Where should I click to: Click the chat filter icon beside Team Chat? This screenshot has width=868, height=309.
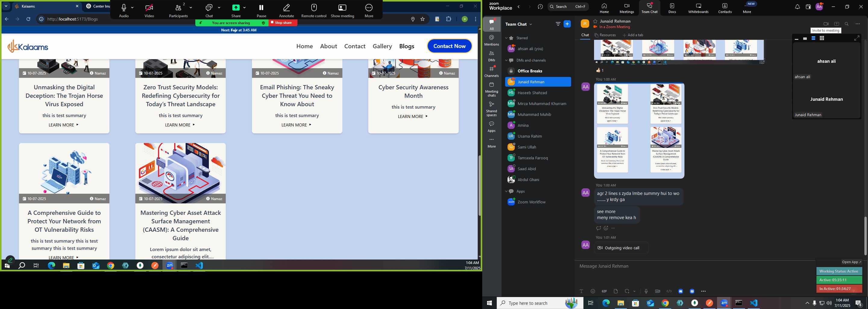click(558, 24)
